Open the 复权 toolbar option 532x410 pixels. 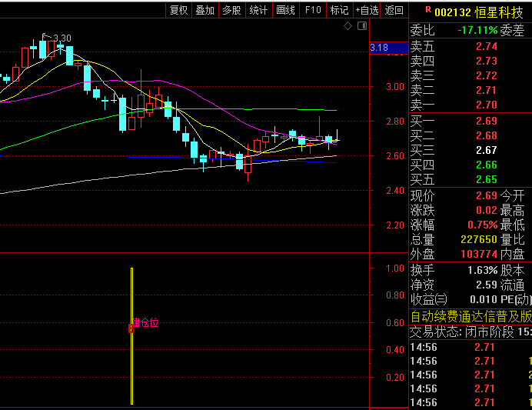pos(179,10)
